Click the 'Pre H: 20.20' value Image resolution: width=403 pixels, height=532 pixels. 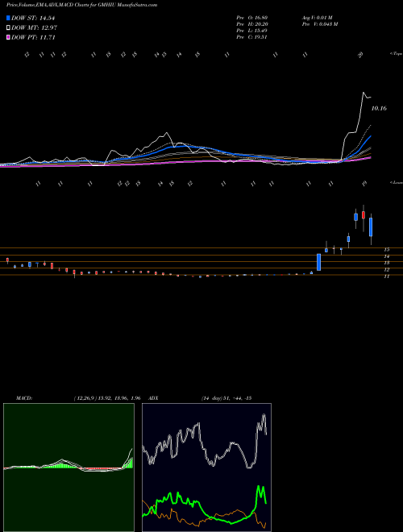pyautogui.click(x=252, y=24)
